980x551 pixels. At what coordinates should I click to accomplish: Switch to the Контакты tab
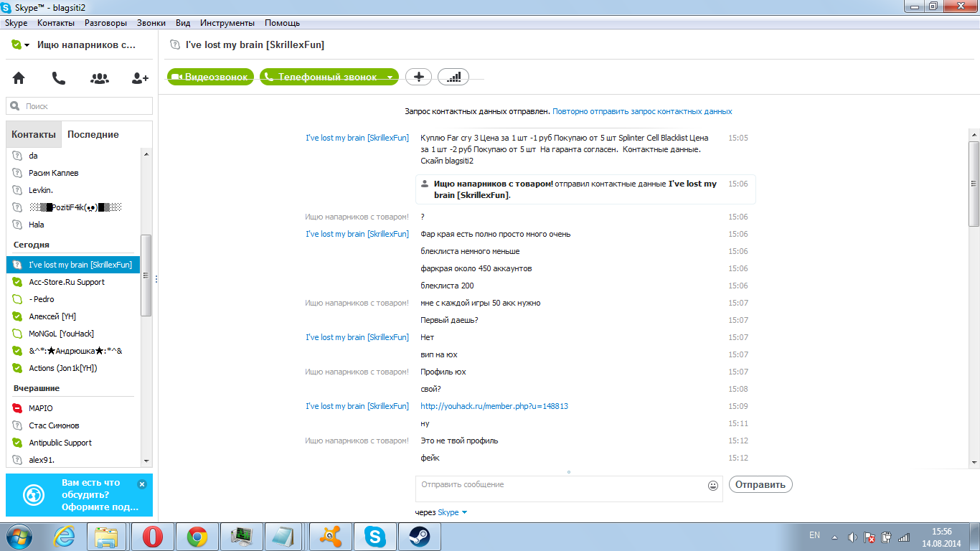click(33, 134)
